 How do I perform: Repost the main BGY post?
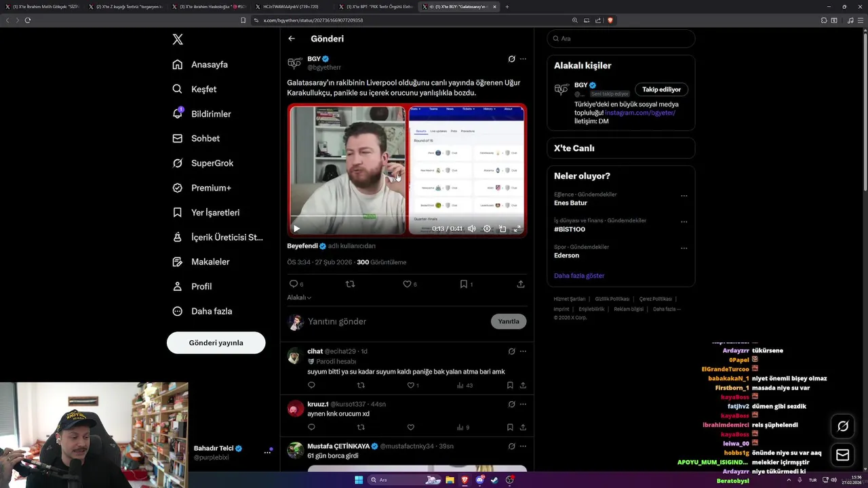pyautogui.click(x=350, y=284)
